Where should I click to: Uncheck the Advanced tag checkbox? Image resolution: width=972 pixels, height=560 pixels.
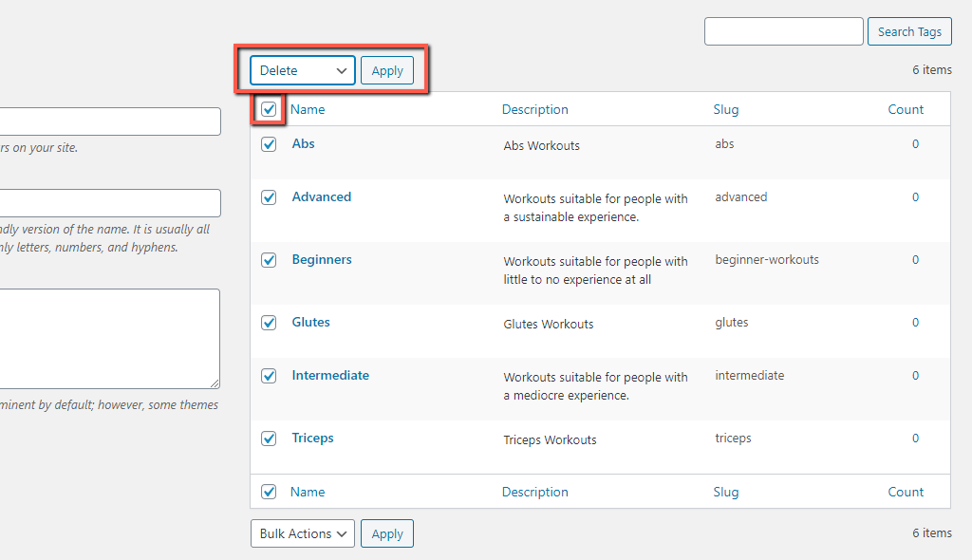point(269,197)
